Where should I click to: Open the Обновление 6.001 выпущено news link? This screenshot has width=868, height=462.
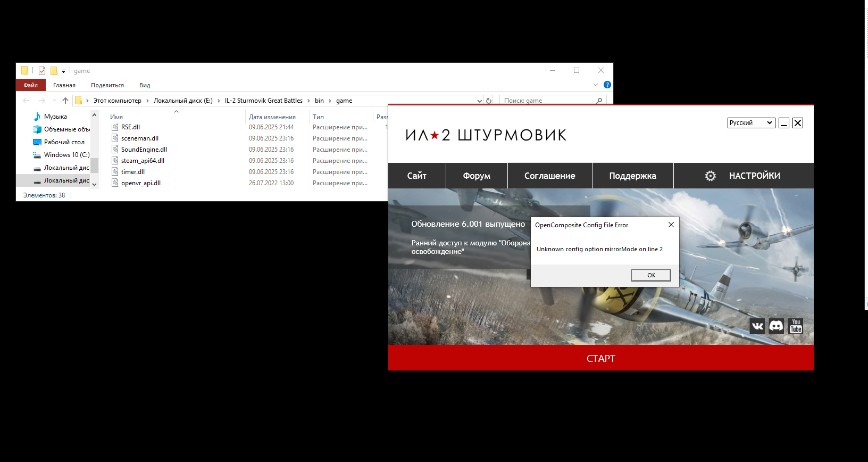468,224
